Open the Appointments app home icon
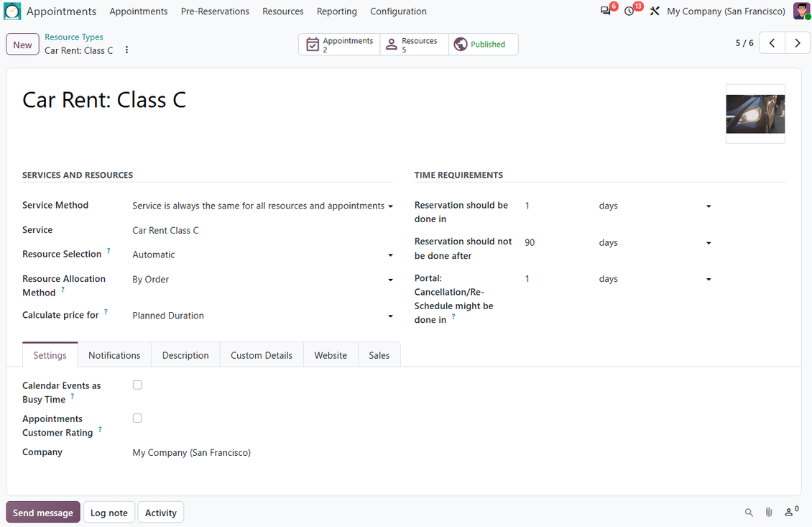Viewport: 812px width, 527px height. pyautogui.click(x=12, y=12)
